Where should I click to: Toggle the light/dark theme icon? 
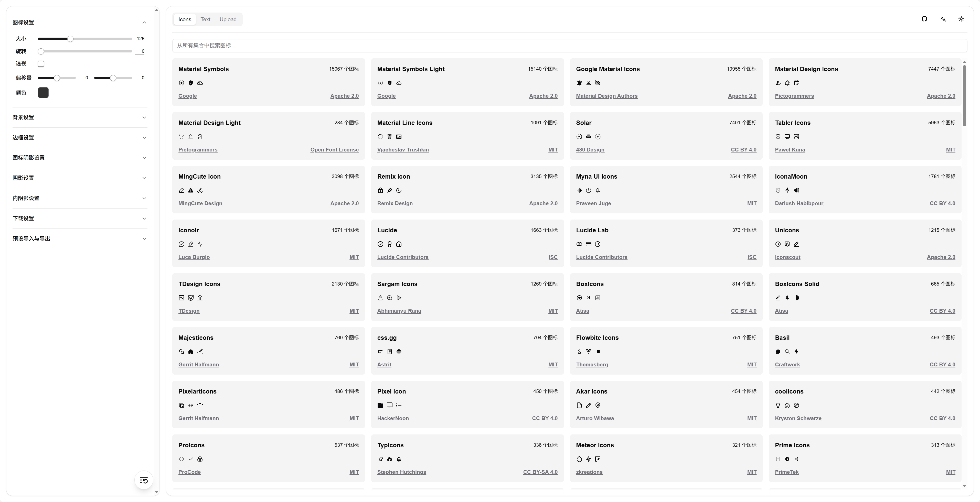point(961,19)
